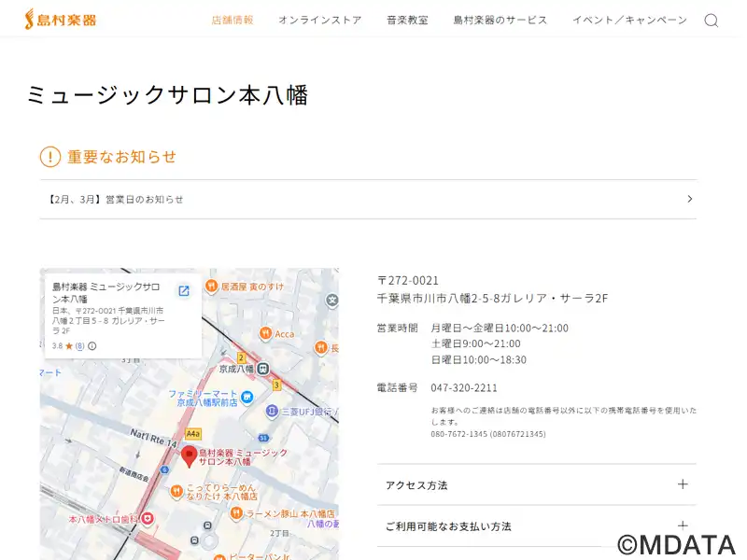
Task: Select 音楽教室 in the top menu
Action: pos(407,21)
